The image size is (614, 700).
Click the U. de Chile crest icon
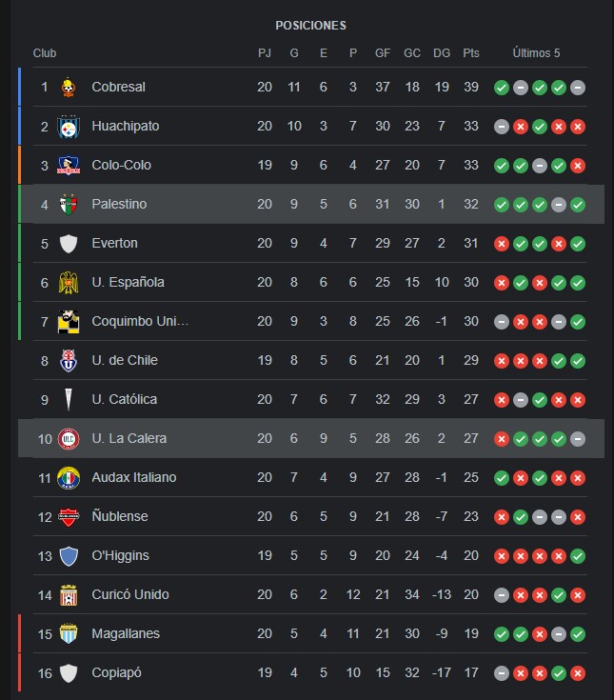coord(69,361)
